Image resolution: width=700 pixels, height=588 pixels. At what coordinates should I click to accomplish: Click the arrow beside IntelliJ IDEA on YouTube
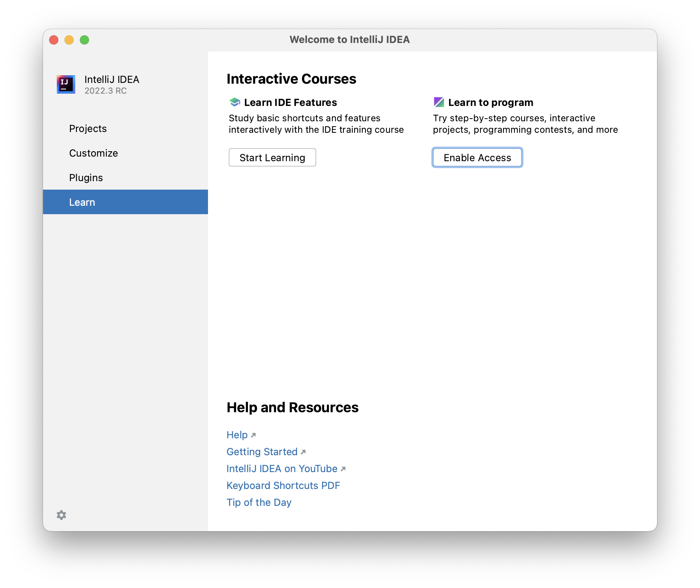pyautogui.click(x=343, y=469)
